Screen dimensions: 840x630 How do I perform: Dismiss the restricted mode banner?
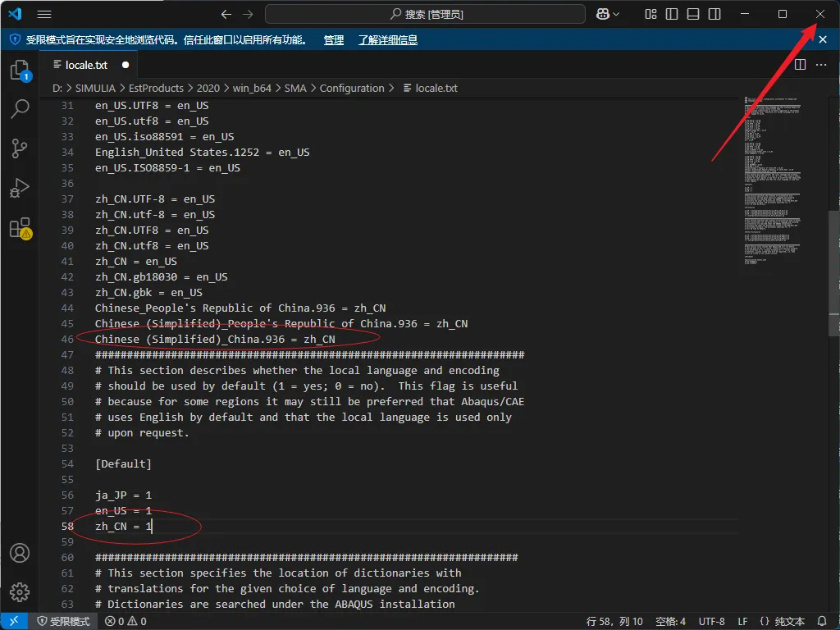(823, 39)
